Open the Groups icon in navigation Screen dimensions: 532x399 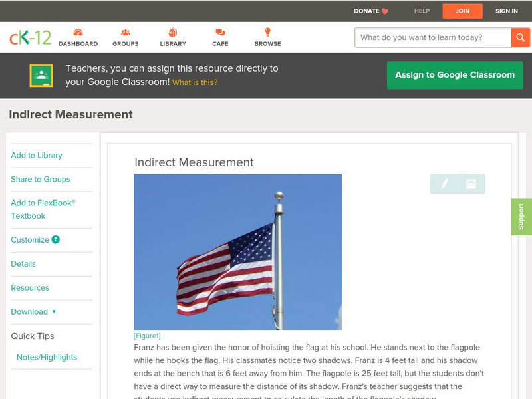click(125, 33)
